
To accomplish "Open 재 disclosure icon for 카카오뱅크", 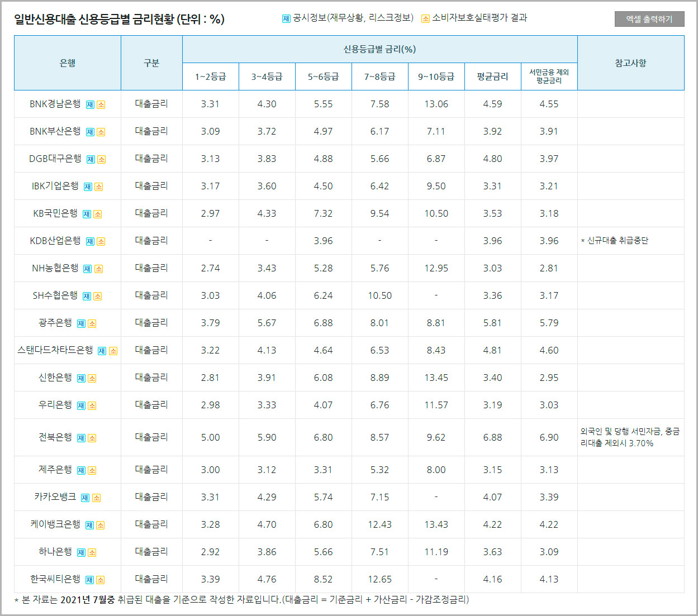I will [84, 496].
